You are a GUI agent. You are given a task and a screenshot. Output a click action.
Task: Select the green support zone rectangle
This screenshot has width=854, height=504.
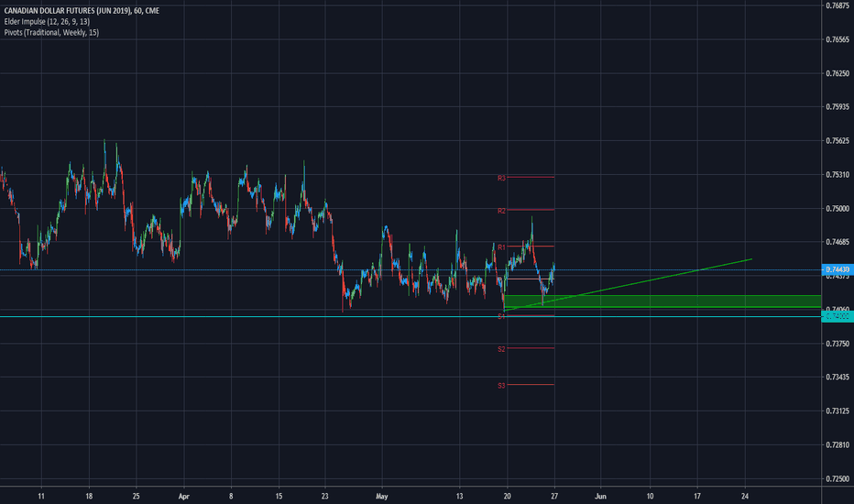(x=662, y=301)
